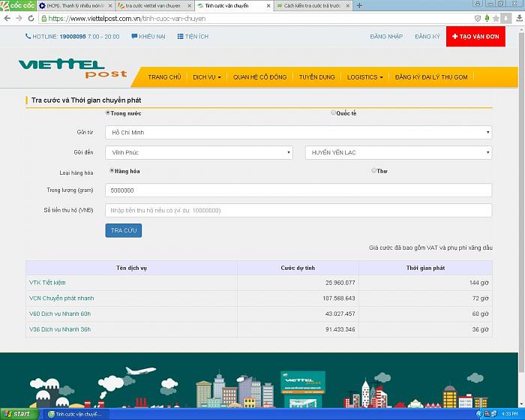Screen dimensions: 525x420
Task: Expand the DỊCH VỤ menu
Action: (x=207, y=77)
